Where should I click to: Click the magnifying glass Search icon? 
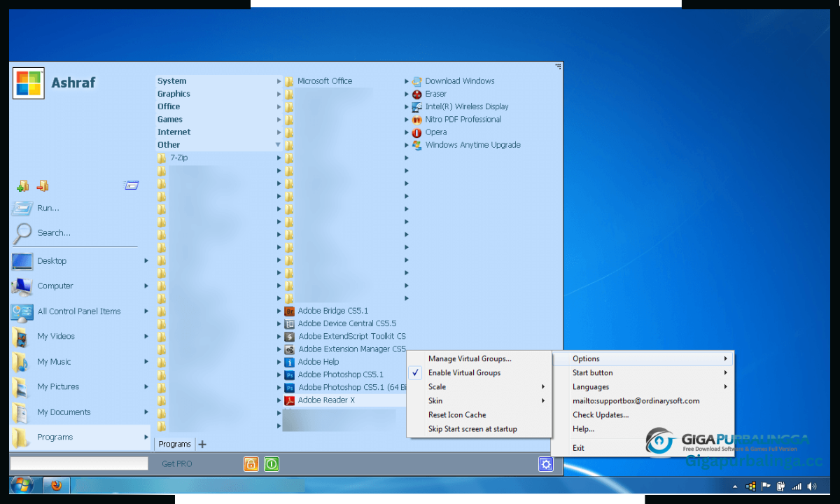point(22,232)
